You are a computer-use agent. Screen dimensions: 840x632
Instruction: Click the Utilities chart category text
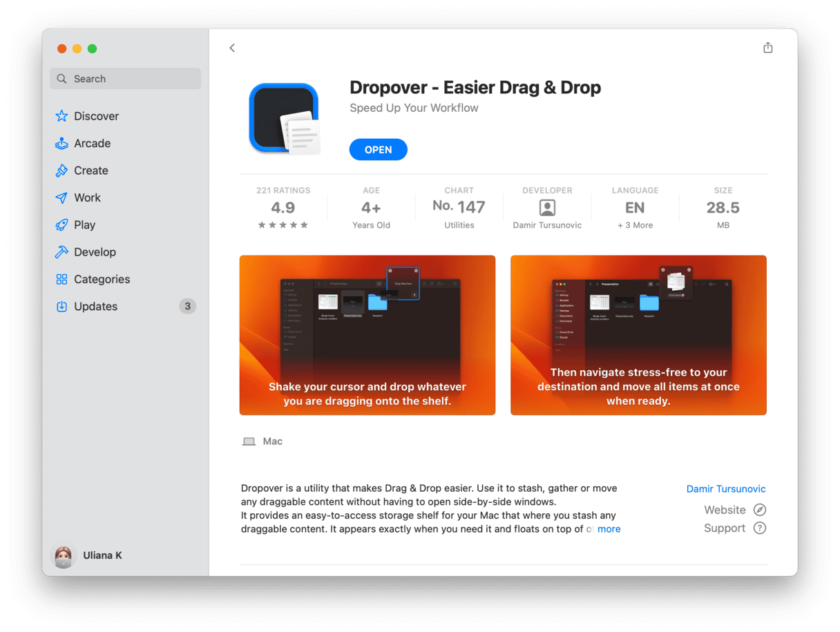[x=459, y=225]
